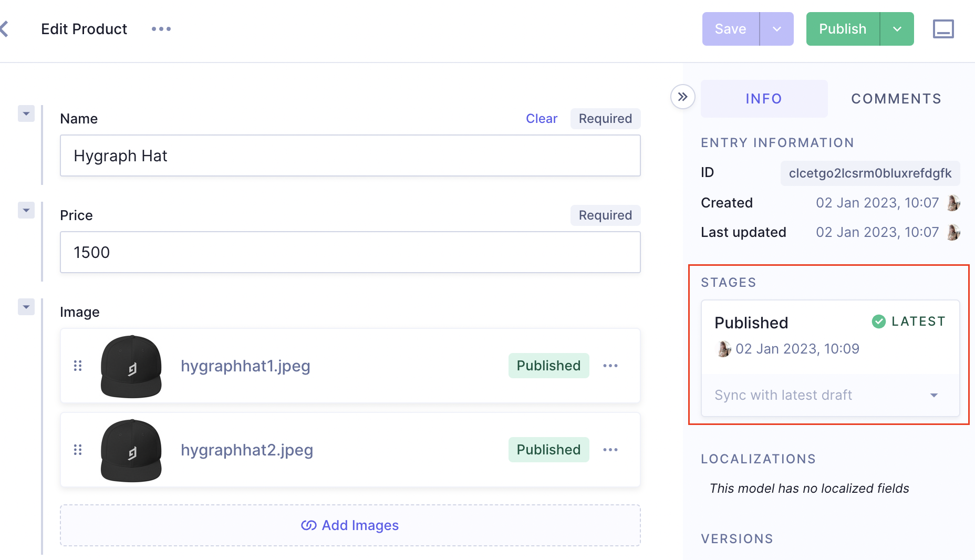975x560 pixels.
Task: Open the Save button dropdown arrow
Action: [x=776, y=29]
